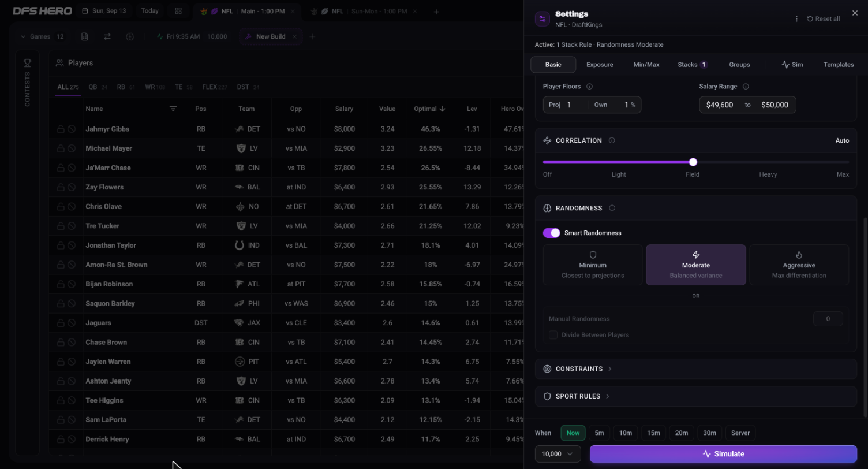Open the info tooltip for Randomness

click(612, 208)
